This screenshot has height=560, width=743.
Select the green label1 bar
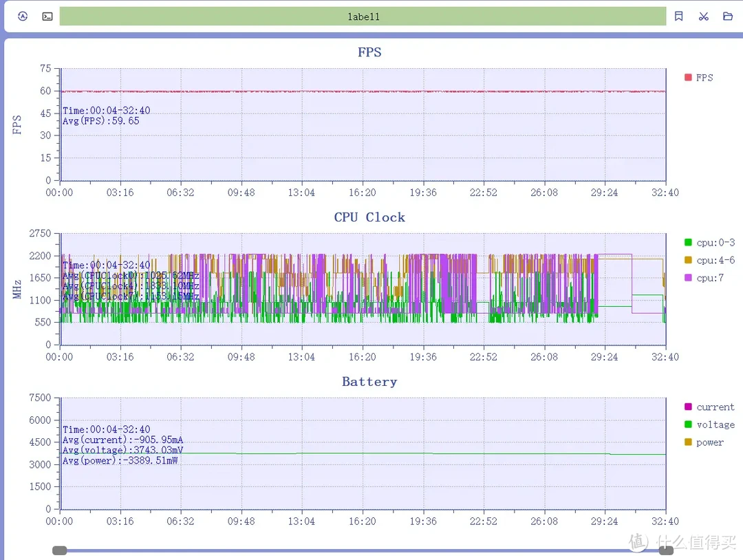click(363, 17)
